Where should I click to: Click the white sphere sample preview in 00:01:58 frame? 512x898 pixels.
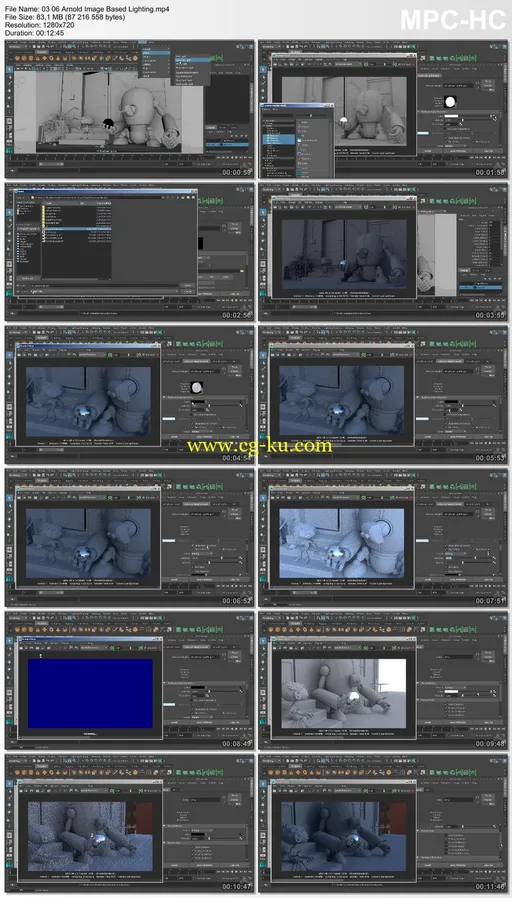click(x=451, y=103)
